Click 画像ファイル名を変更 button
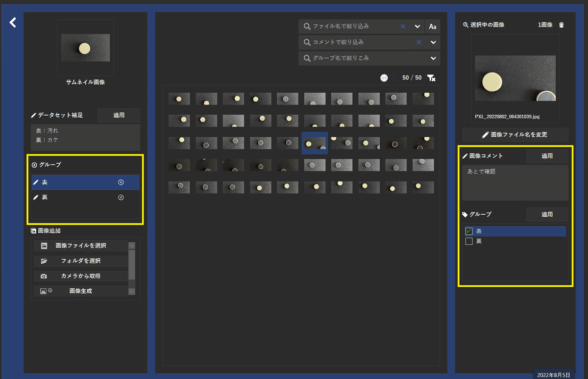 (x=515, y=134)
